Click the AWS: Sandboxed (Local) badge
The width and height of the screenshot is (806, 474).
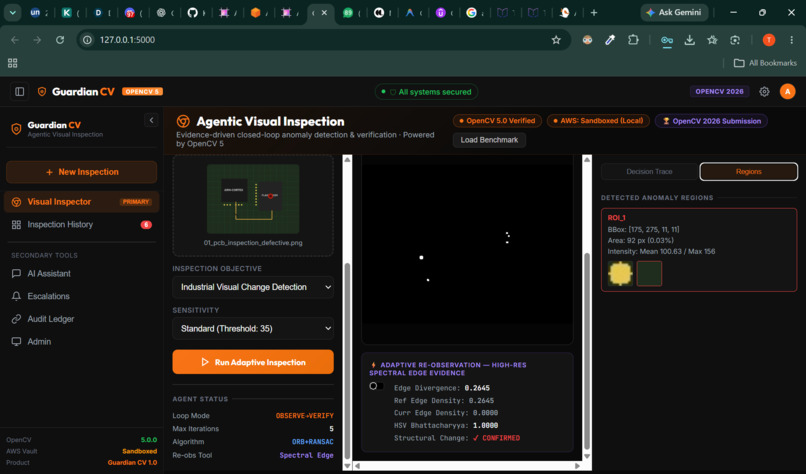pos(598,121)
